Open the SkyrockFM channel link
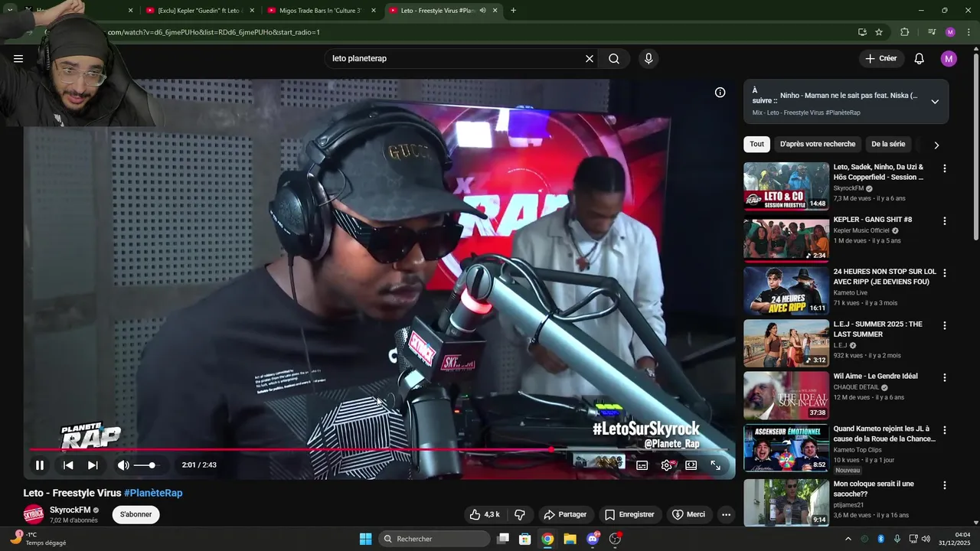This screenshot has height=551, width=980. [70, 510]
